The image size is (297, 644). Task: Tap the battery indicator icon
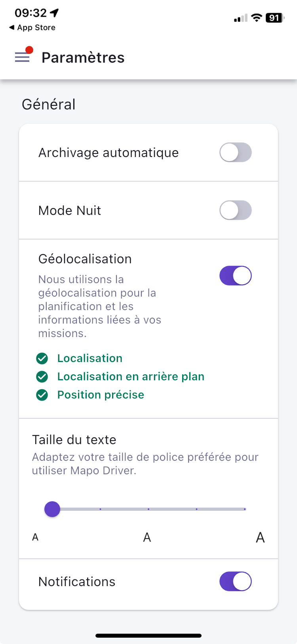(x=275, y=17)
